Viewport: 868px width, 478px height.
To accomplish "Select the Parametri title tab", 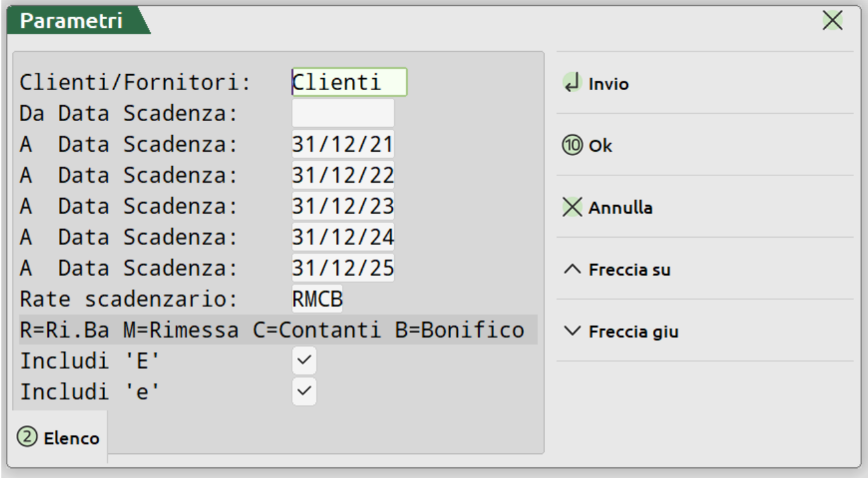I will (71, 21).
